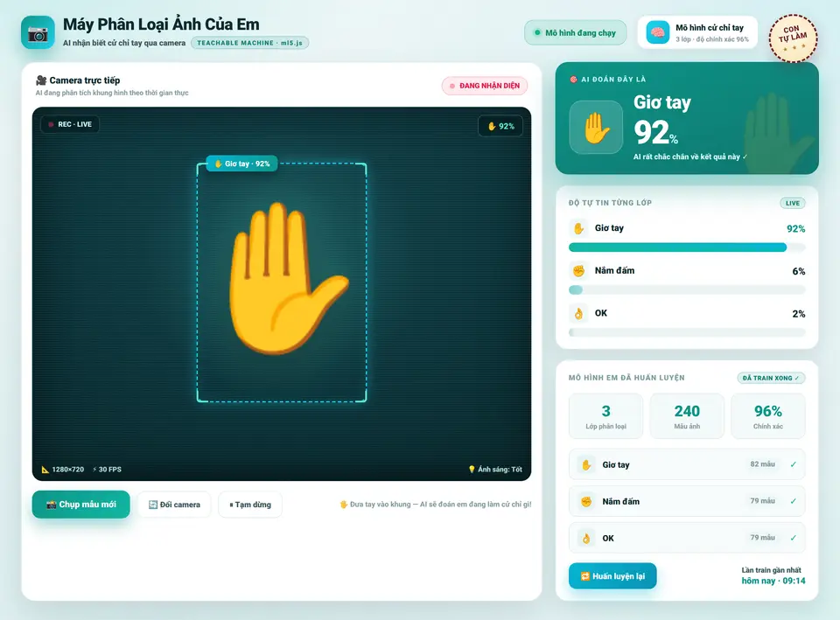
Task: Click the Chụp mẫu mới button
Action: tap(80, 505)
